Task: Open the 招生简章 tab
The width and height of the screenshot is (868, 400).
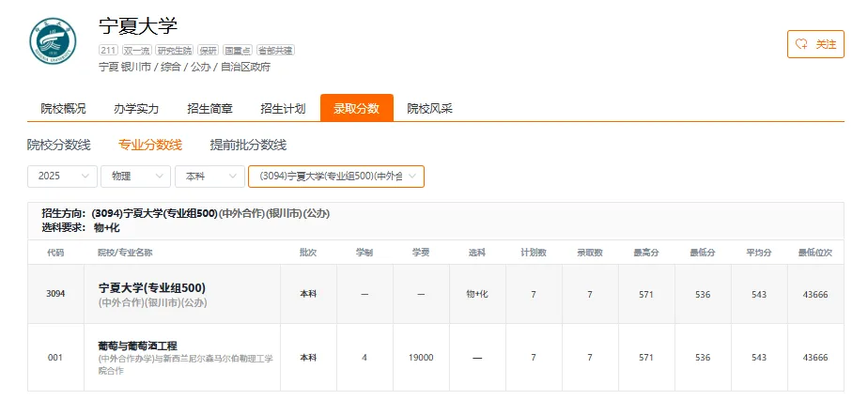Action: tap(209, 108)
